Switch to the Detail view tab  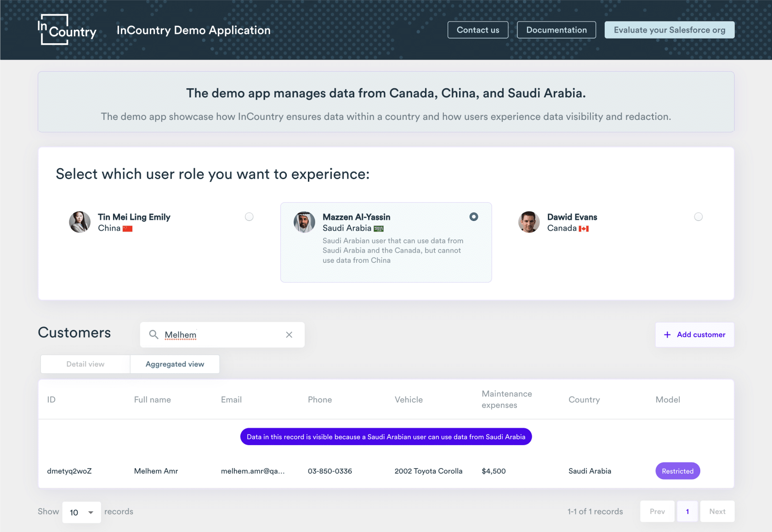[85, 364]
